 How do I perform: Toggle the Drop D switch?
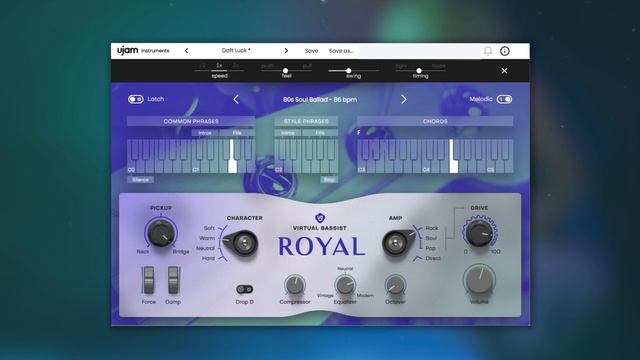[x=244, y=289]
